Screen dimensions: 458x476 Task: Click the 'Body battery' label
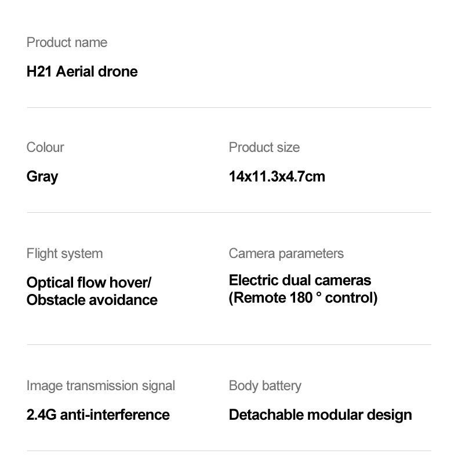pyautogui.click(x=265, y=386)
